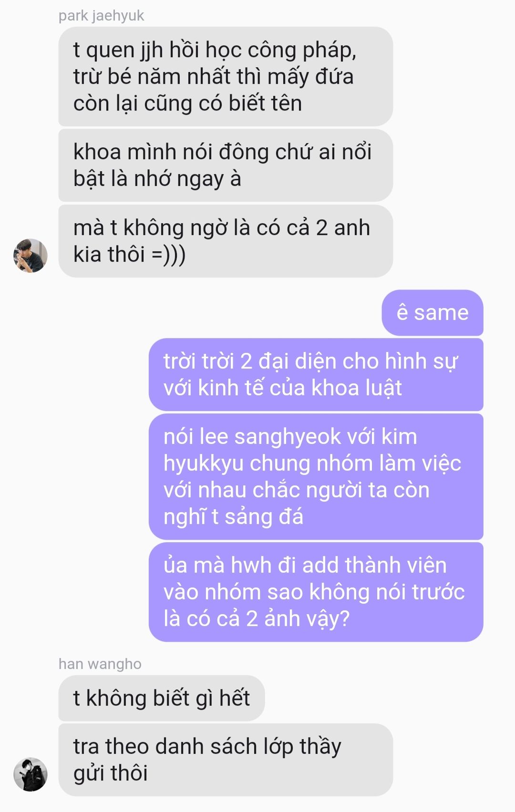Click 'gửi thôi' in wangho's last message

point(111,773)
